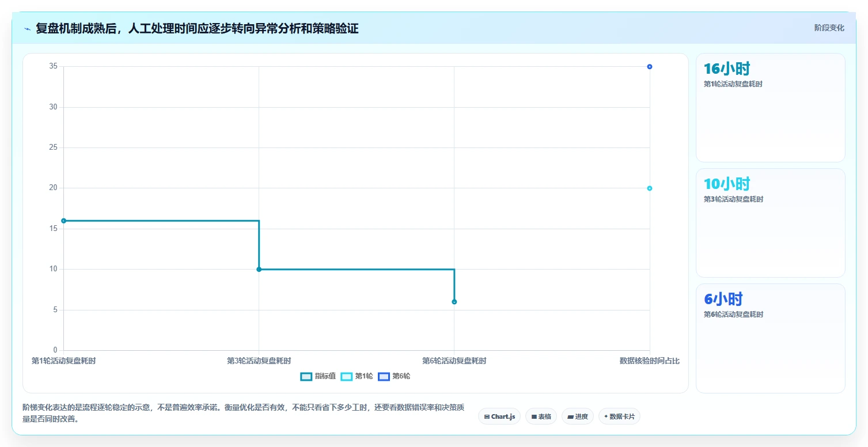Click the 6小时 card value
This screenshot has height=447, width=868.
(723, 300)
